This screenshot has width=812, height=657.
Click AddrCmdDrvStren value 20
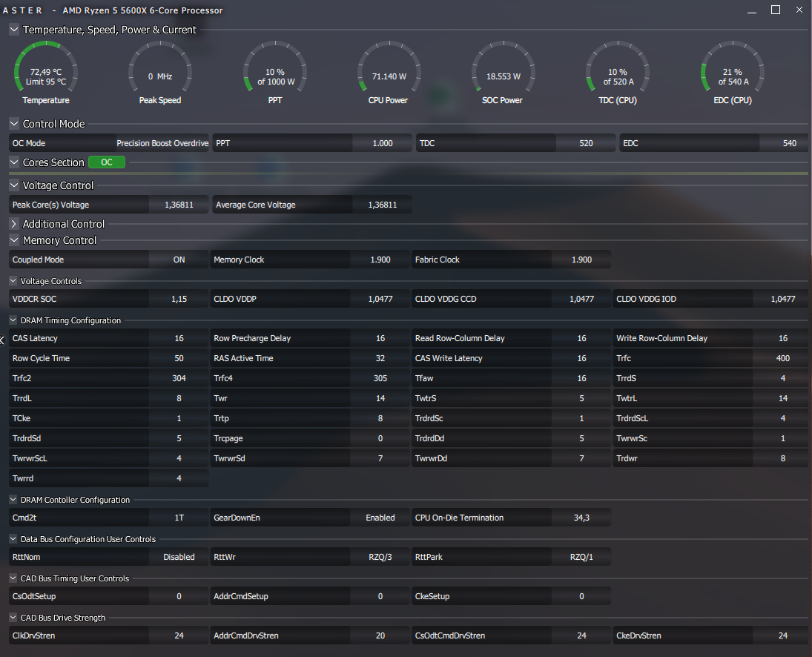coord(380,635)
